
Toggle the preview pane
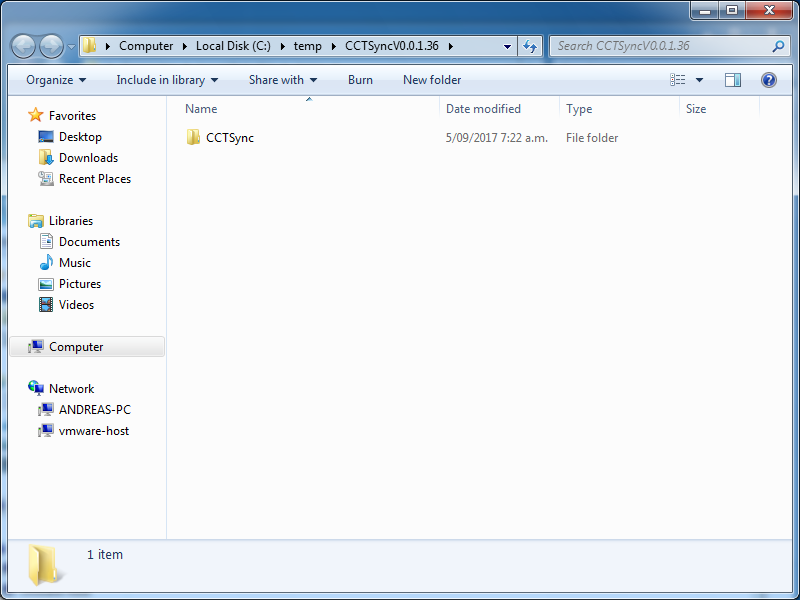point(733,80)
